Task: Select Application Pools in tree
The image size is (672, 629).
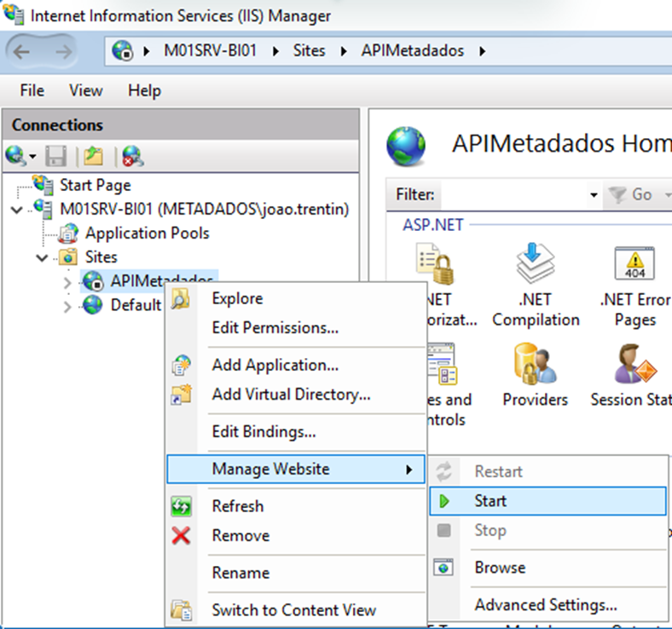Action: tap(147, 233)
